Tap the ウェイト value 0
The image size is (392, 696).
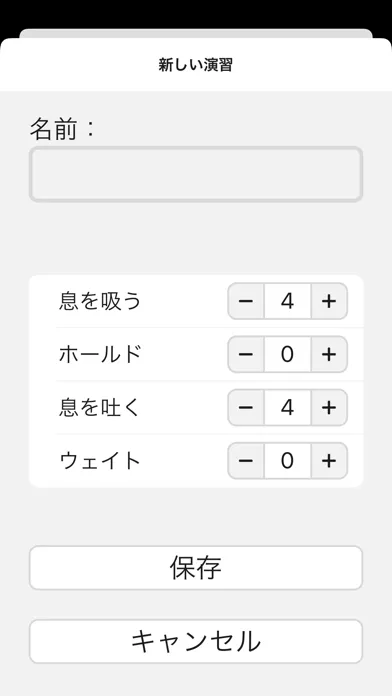288,461
